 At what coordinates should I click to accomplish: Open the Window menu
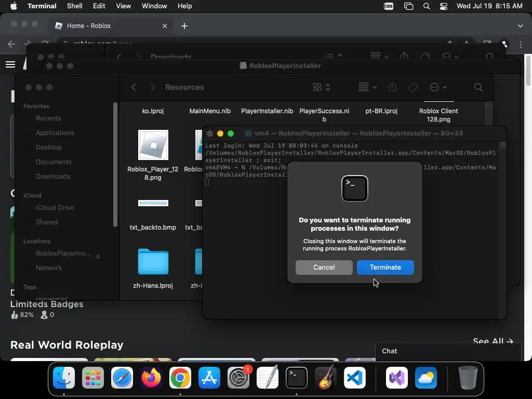154,6
